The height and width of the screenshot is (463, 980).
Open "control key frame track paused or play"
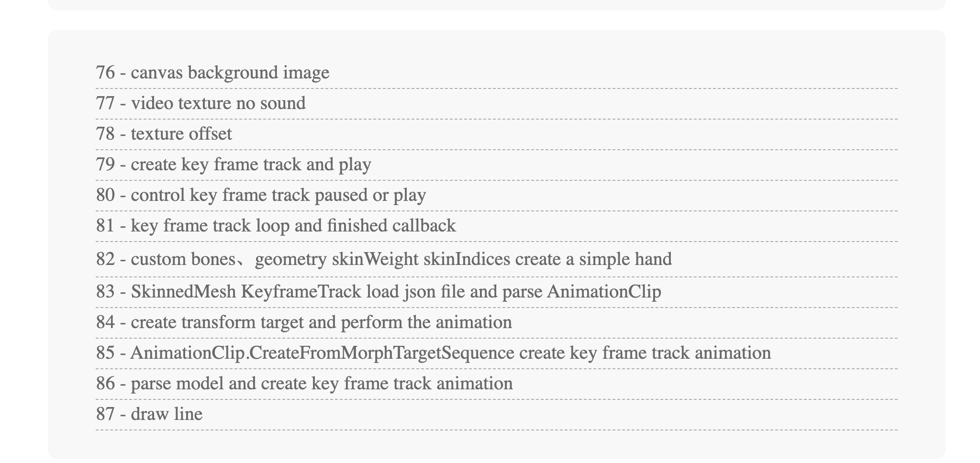[261, 195]
